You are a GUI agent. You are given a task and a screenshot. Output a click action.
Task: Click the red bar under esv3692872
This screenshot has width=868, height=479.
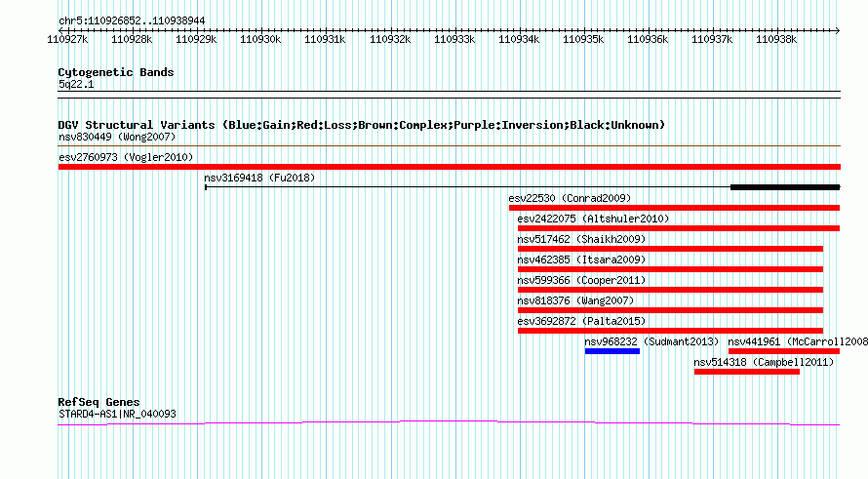coord(670,331)
